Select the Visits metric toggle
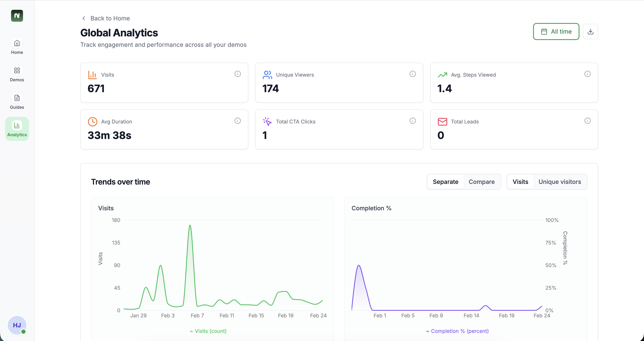644x341 pixels. [520, 182]
